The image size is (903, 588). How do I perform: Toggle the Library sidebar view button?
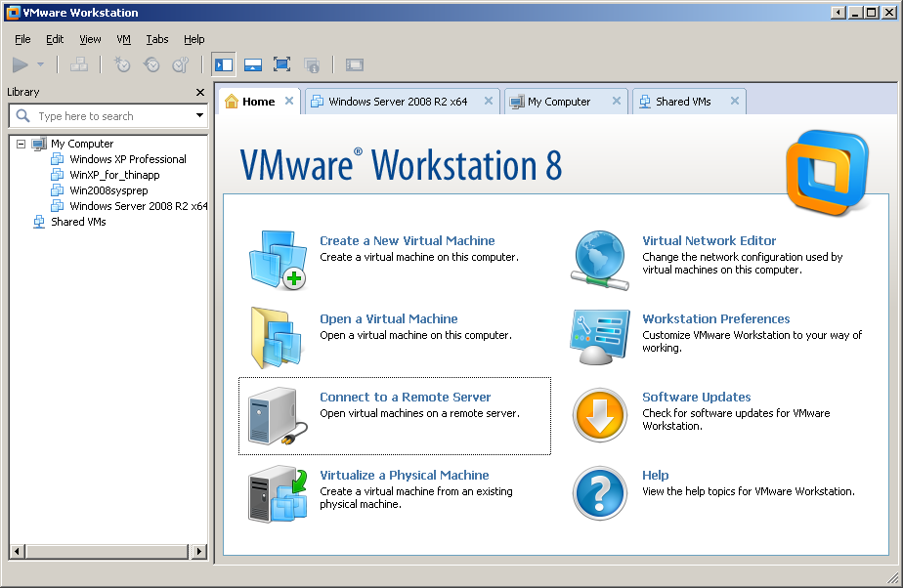pyautogui.click(x=224, y=65)
